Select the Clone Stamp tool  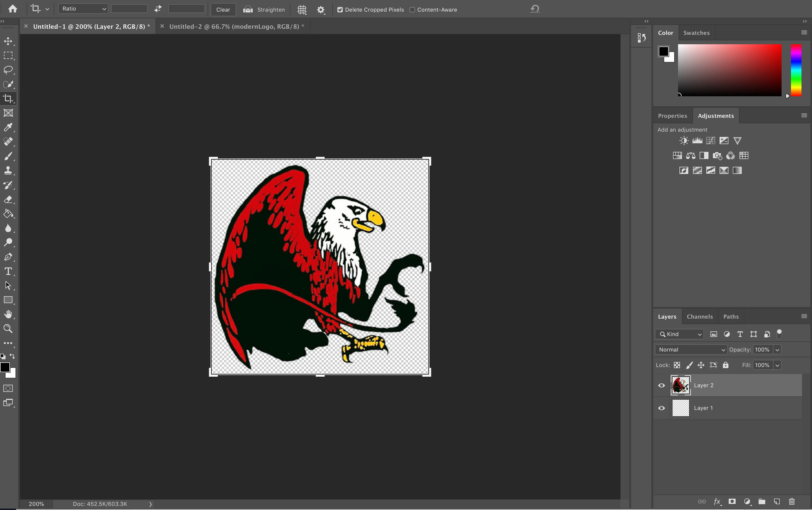(8, 170)
